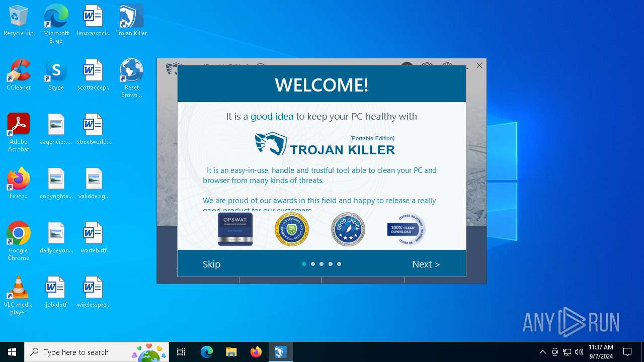Open Skype desktop shortcut
The width and height of the screenshot is (644, 362).
(x=56, y=75)
